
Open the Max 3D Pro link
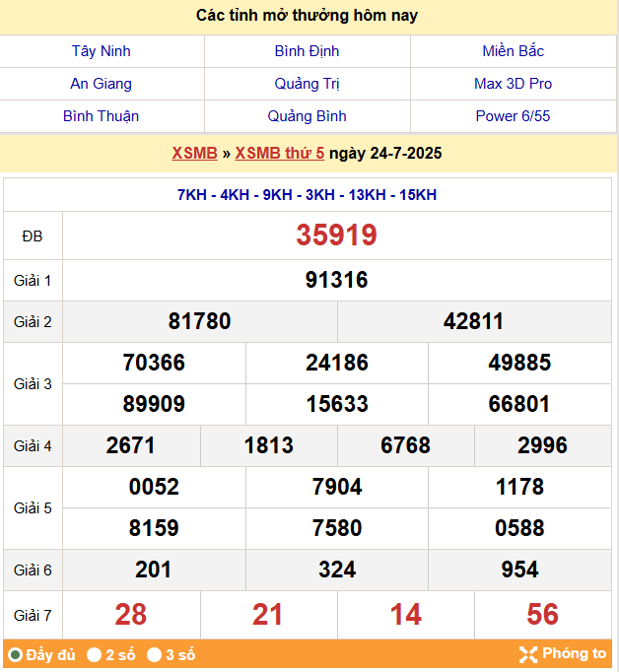514,84
